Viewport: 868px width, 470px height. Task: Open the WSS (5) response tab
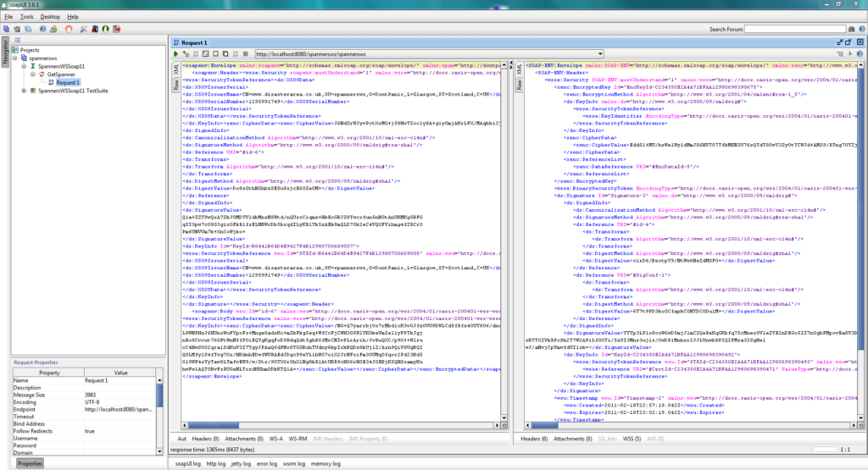[x=632, y=439]
